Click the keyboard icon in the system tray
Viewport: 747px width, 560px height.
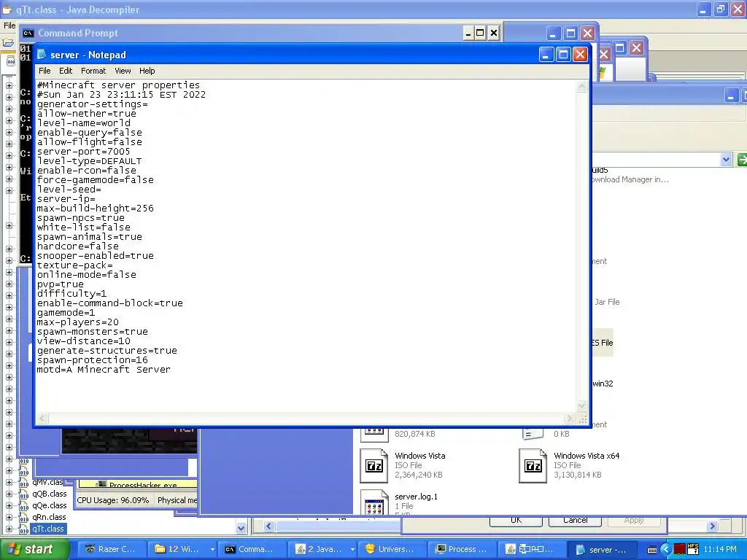[652, 550]
